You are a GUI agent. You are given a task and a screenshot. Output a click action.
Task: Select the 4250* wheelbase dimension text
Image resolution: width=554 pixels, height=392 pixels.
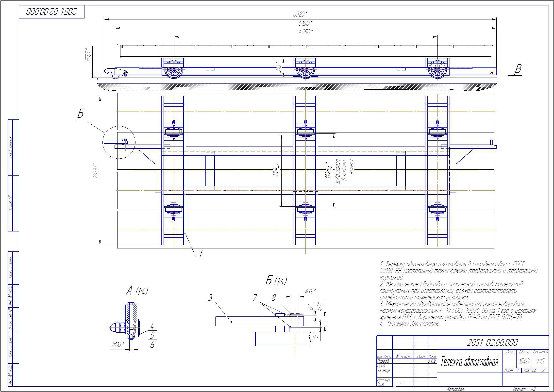pos(305,32)
